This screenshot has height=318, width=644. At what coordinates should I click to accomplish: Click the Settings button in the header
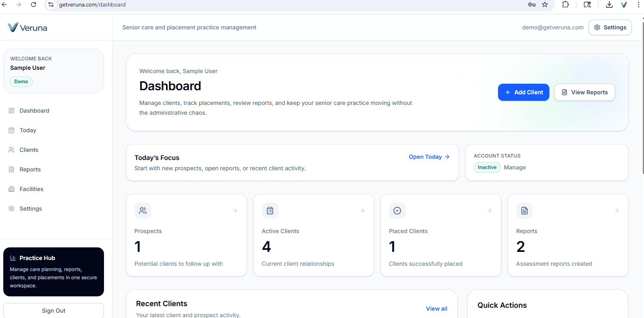click(610, 27)
